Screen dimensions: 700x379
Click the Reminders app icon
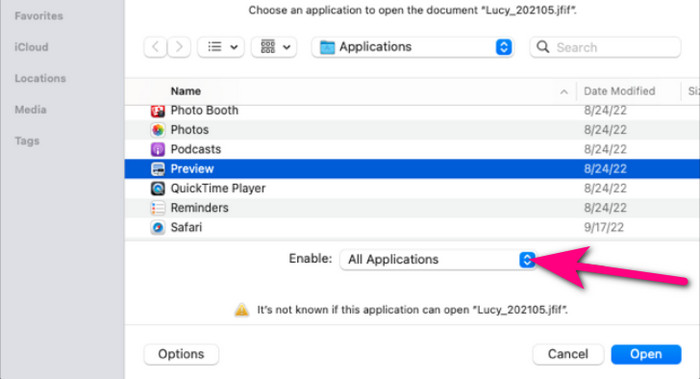pyautogui.click(x=158, y=208)
